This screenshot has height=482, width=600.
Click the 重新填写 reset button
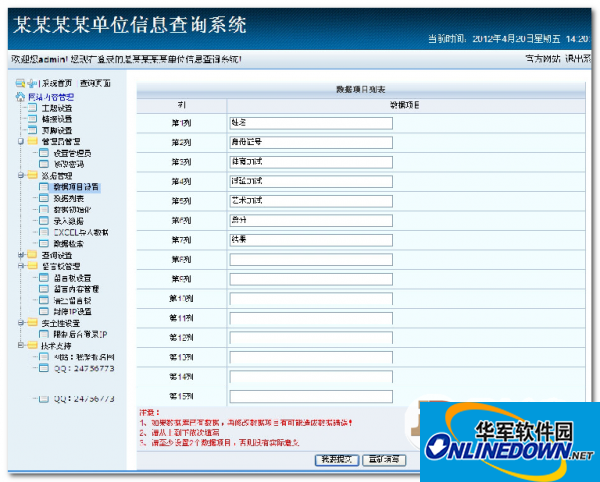coord(384,459)
